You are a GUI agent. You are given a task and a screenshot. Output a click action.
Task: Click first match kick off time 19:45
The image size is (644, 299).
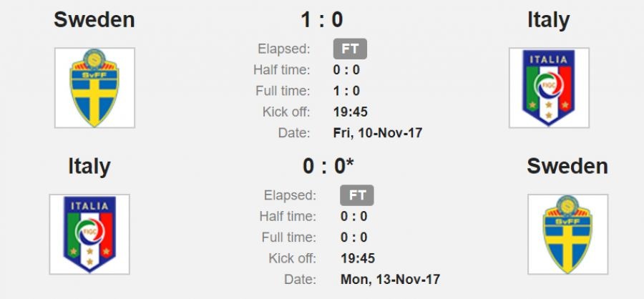click(x=351, y=112)
